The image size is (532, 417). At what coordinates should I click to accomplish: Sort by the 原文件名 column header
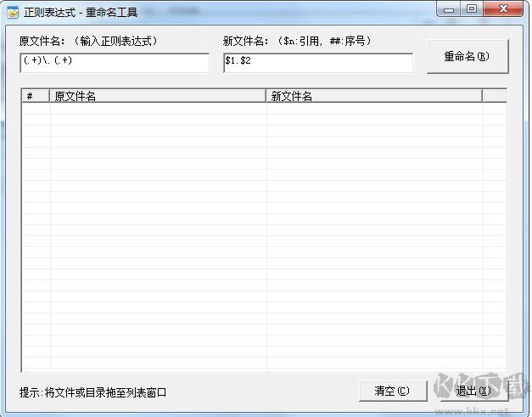tap(158, 96)
